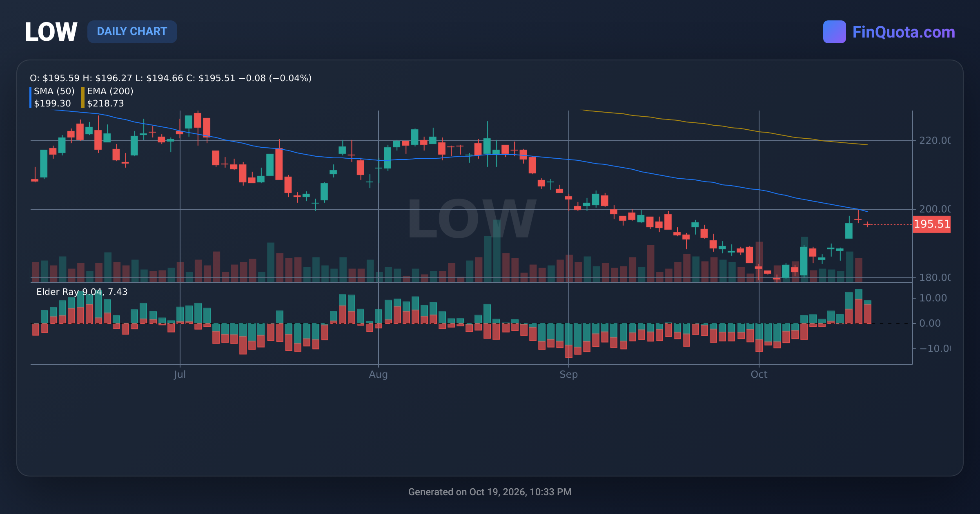Click the last candlestick near 195.51

pyautogui.click(x=867, y=224)
